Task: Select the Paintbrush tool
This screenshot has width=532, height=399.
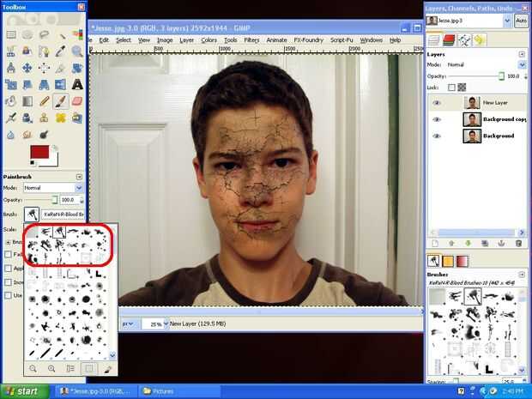Action: [61, 101]
